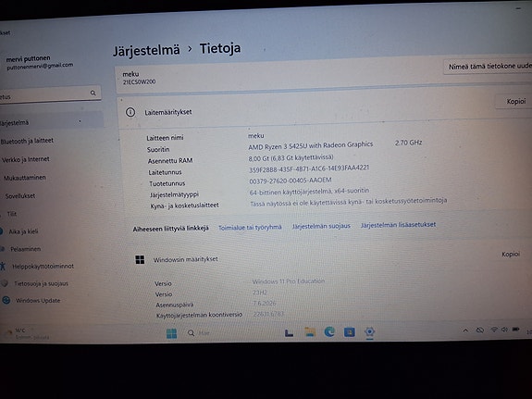Click the Kynä- ja kosketuslaitteet label
Screen dimensions: 532x399
point(184,206)
